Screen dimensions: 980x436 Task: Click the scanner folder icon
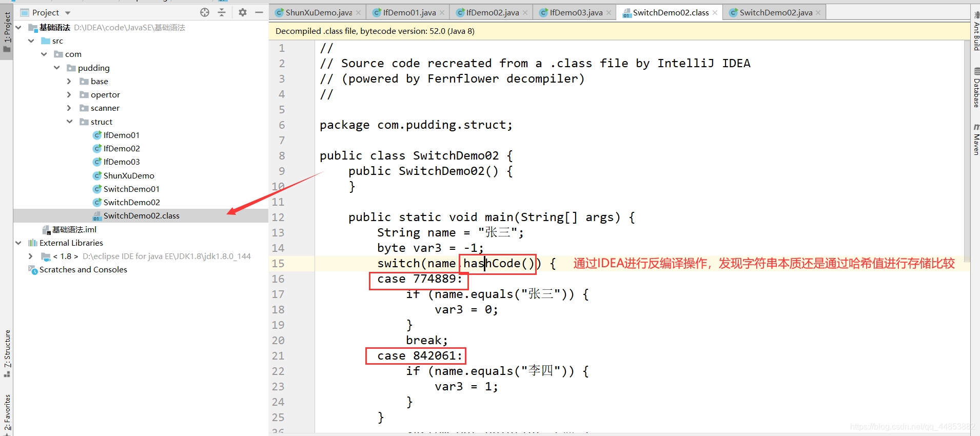point(84,108)
